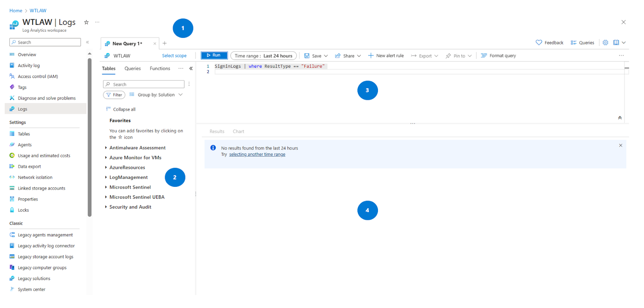Create a New alert rule
The image size is (644, 308).
pyautogui.click(x=386, y=56)
